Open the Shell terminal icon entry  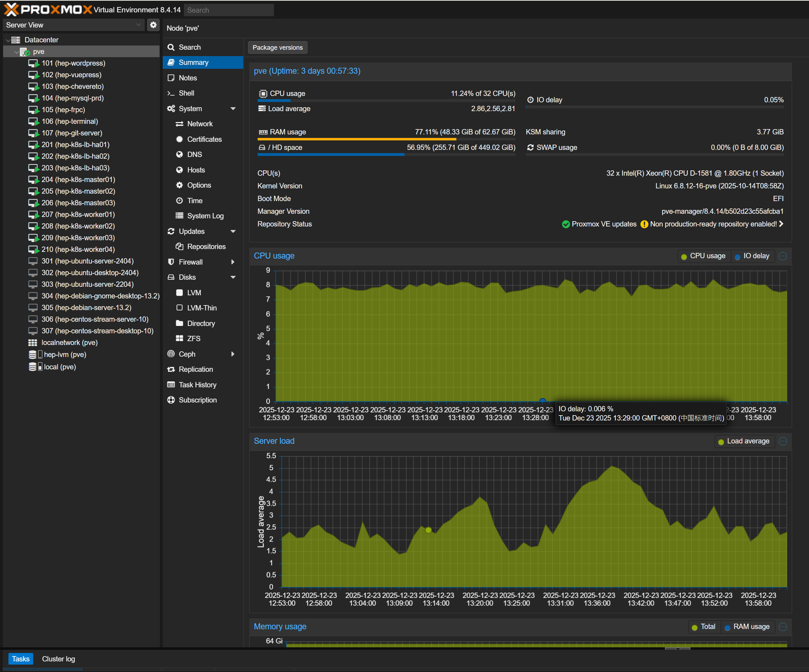(171, 93)
